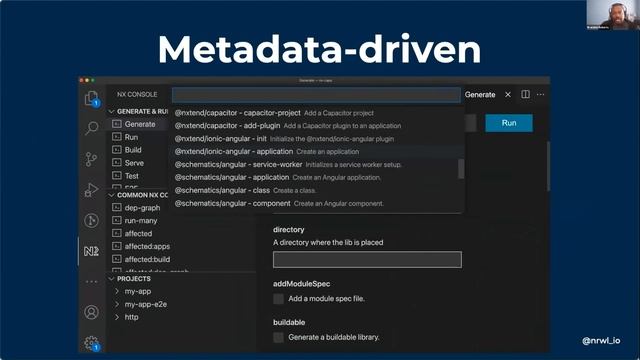Click the 'Build' command row
The width and height of the screenshot is (640, 360).
tap(139, 150)
